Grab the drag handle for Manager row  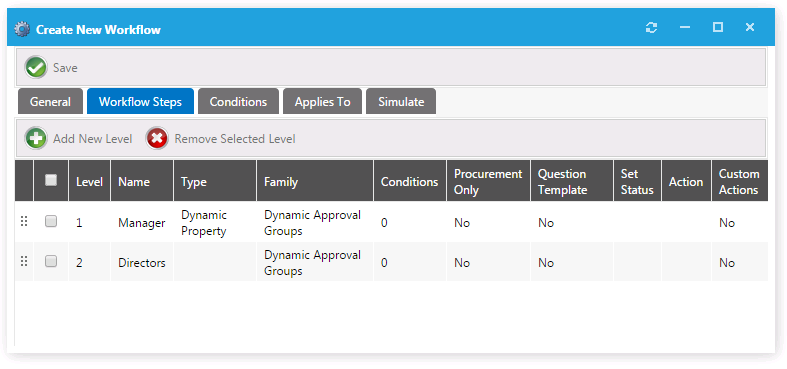[24, 221]
